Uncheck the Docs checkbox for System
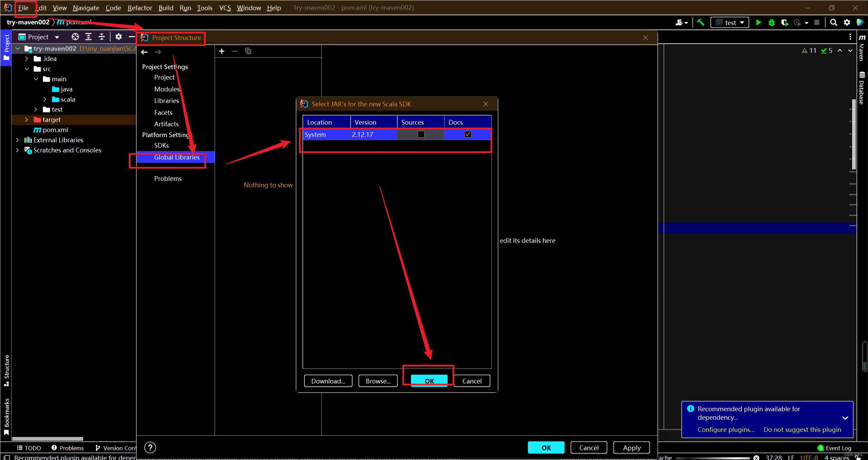 (468, 134)
